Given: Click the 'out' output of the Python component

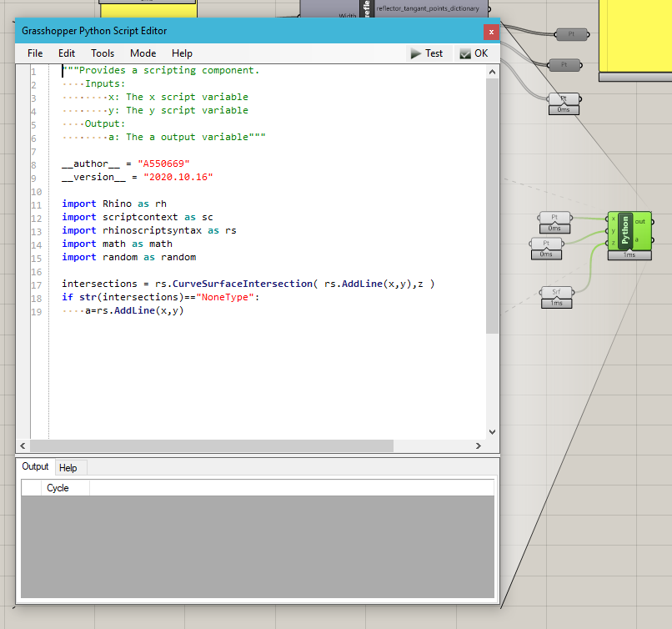Looking at the screenshot, I should [x=640, y=222].
